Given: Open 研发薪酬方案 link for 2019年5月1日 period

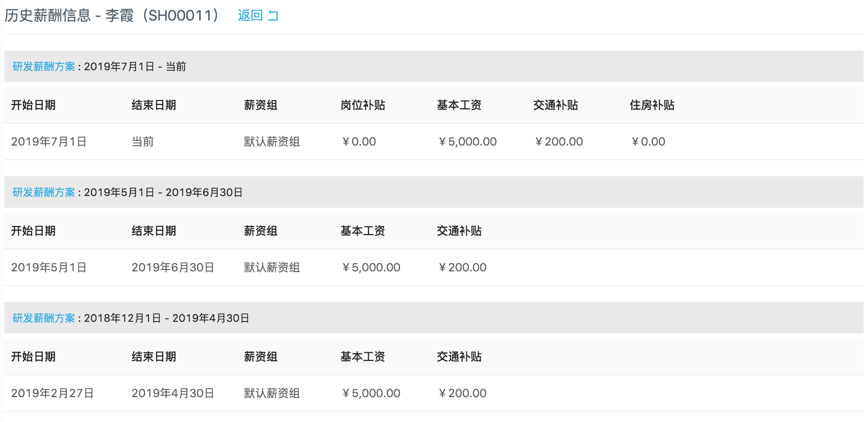Looking at the screenshot, I should (44, 192).
